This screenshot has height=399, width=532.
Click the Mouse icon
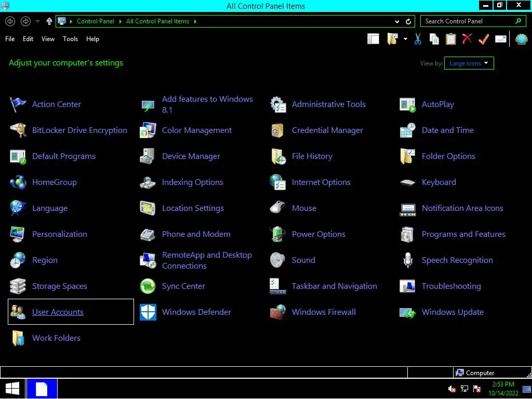tap(278, 208)
